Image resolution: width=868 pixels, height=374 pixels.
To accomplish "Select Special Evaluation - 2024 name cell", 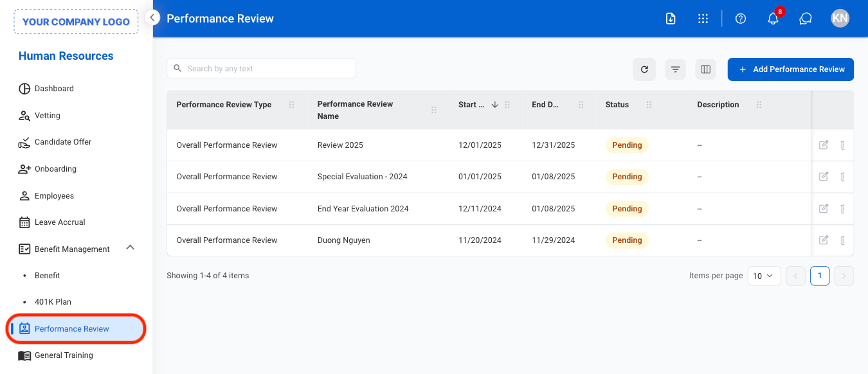I will [x=362, y=177].
